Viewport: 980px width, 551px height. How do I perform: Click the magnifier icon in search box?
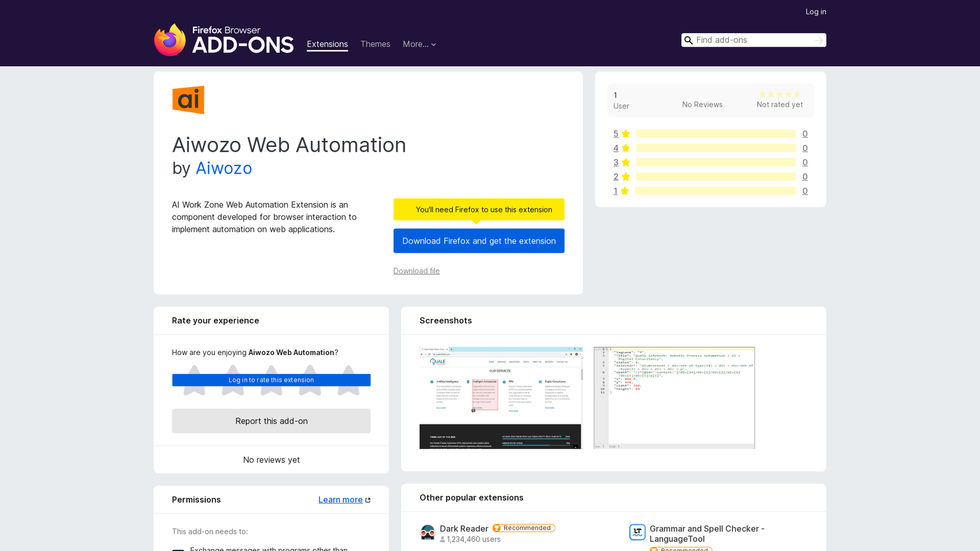pos(688,40)
